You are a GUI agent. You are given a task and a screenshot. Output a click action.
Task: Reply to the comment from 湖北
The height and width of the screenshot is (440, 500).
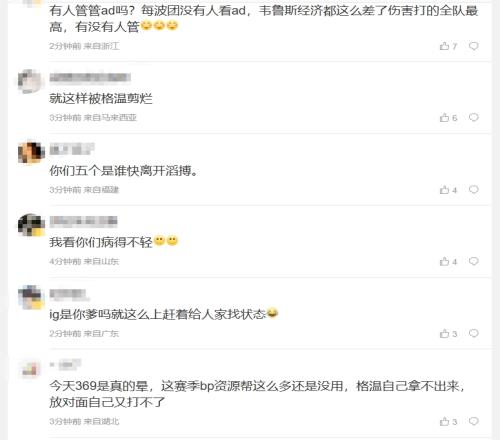coord(474,422)
